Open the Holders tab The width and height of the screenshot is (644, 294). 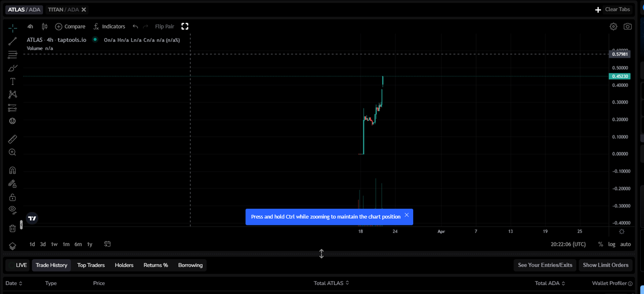pos(124,265)
